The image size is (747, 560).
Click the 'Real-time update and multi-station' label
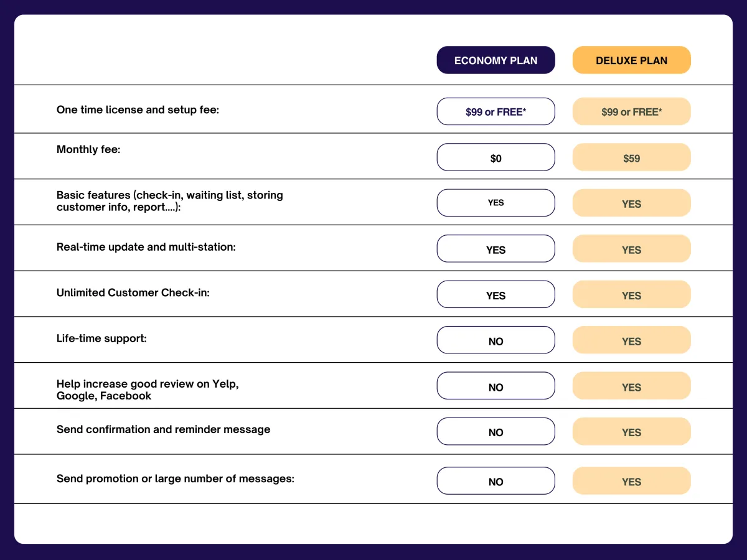click(146, 247)
